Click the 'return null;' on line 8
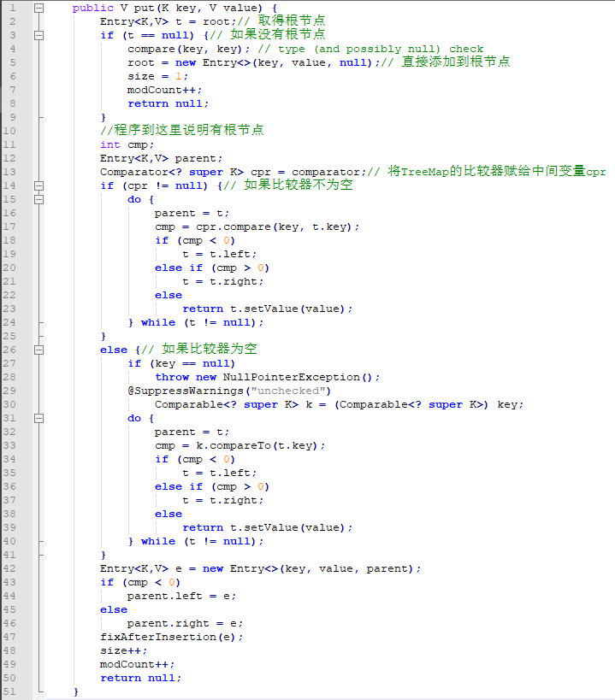This screenshot has width=615, height=700. pyautogui.click(x=168, y=103)
